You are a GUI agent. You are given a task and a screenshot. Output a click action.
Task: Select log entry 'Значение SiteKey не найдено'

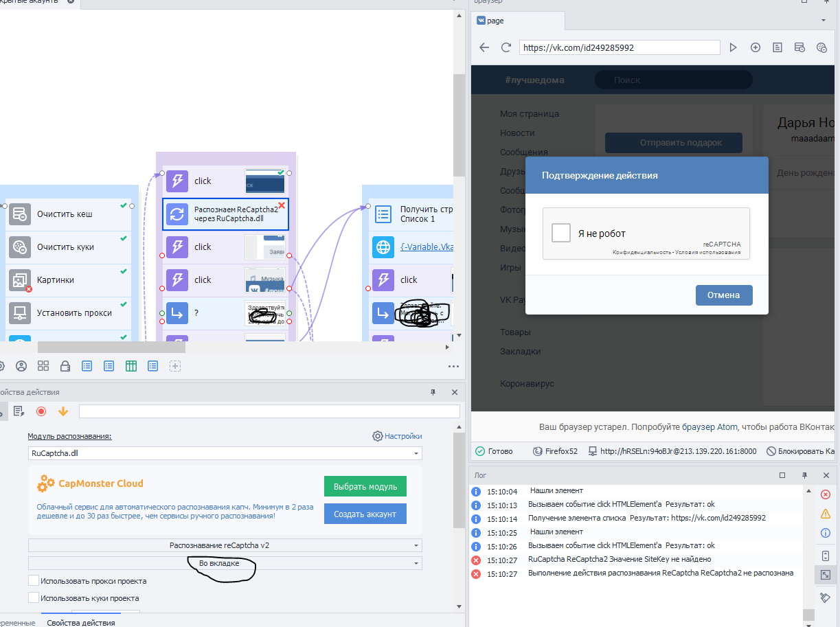point(620,560)
